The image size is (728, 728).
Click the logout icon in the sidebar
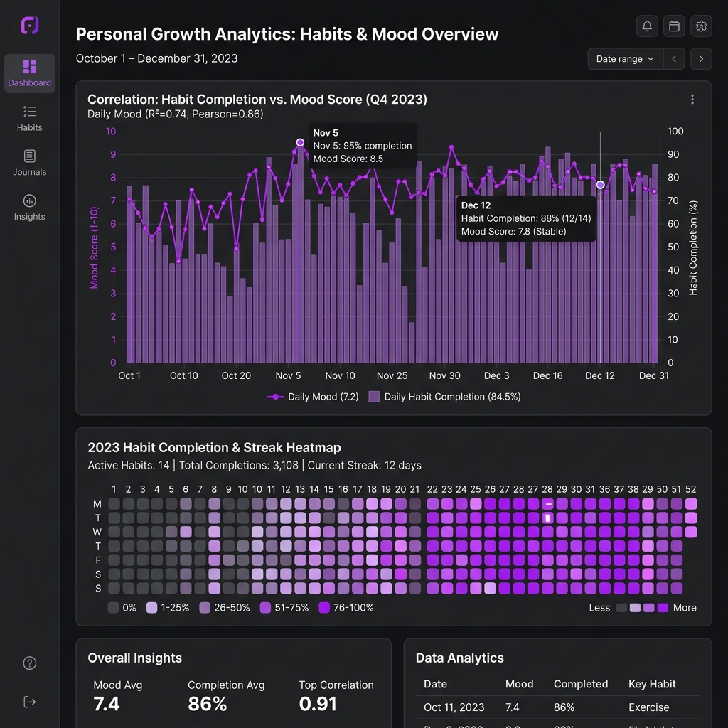click(30, 702)
